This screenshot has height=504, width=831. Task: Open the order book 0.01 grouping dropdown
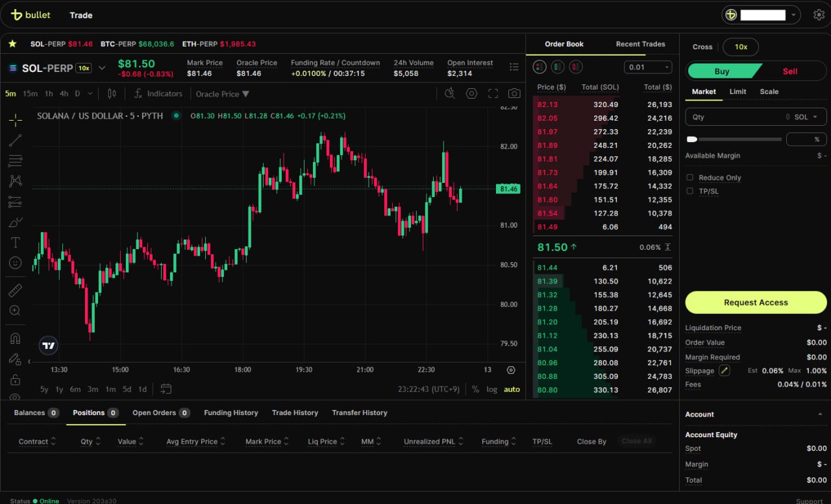[647, 67]
